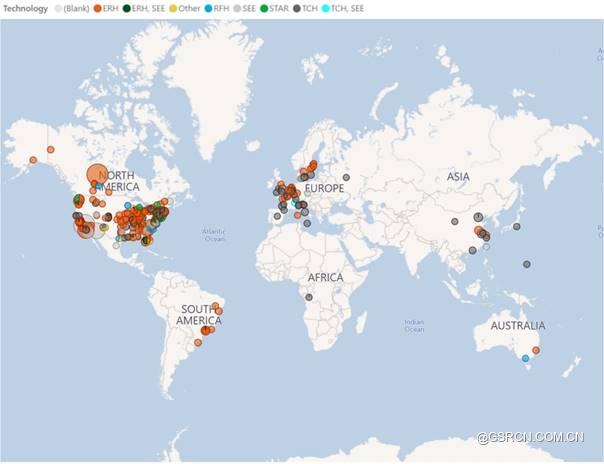Select the orange marker in southeastern Australia
The width and height of the screenshot is (604, 464).
point(536,350)
